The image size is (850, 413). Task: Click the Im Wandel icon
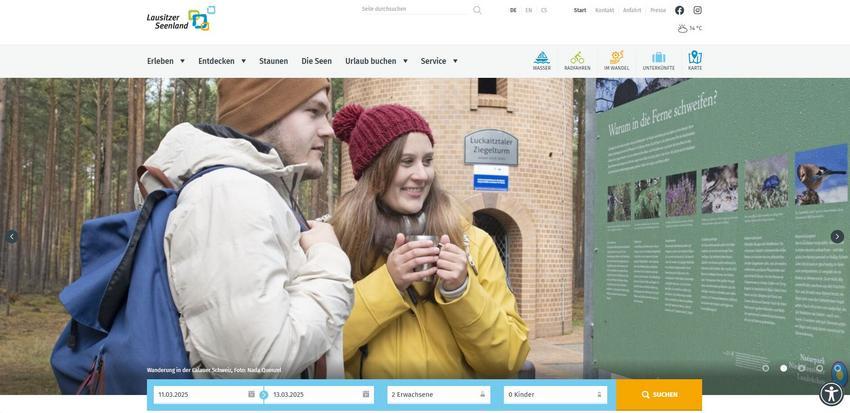click(x=616, y=59)
